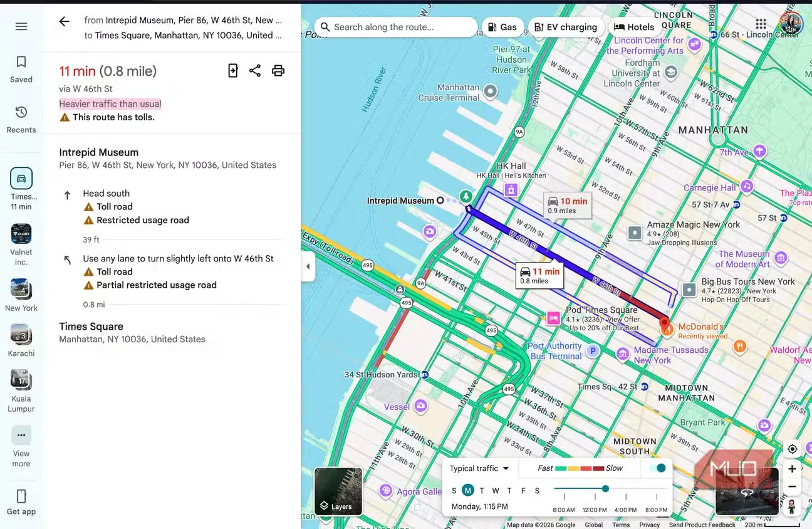Go back using the back arrow
The width and height of the screenshot is (812, 529).
tap(64, 22)
